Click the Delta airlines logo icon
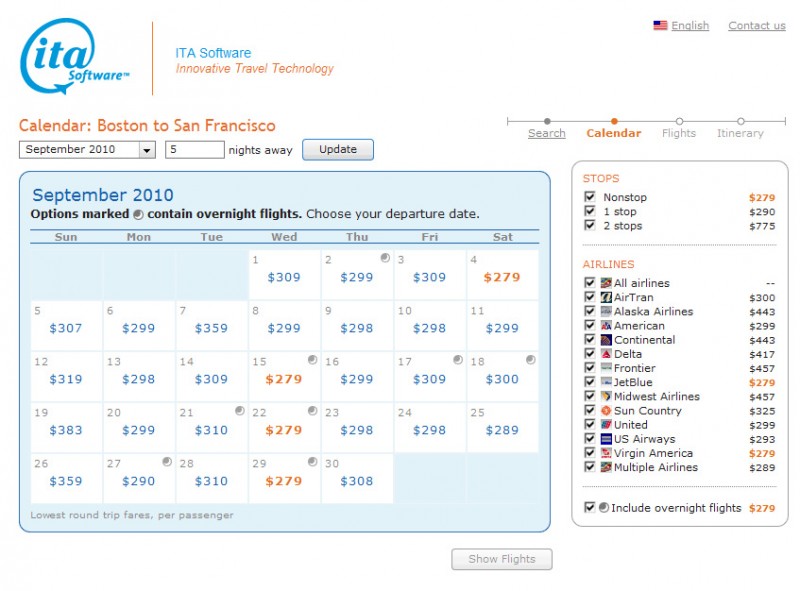Image resolution: width=800 pixels, height=591 pixels. (605, 353)
